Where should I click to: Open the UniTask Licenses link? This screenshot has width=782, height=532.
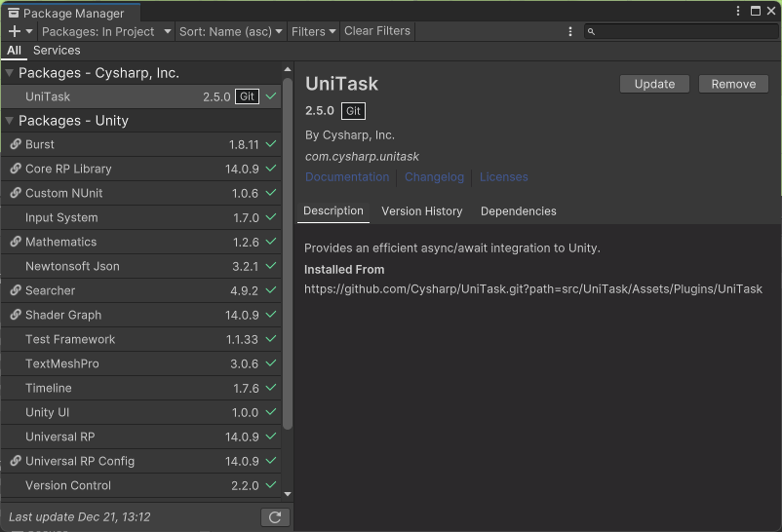pos(504,177)
